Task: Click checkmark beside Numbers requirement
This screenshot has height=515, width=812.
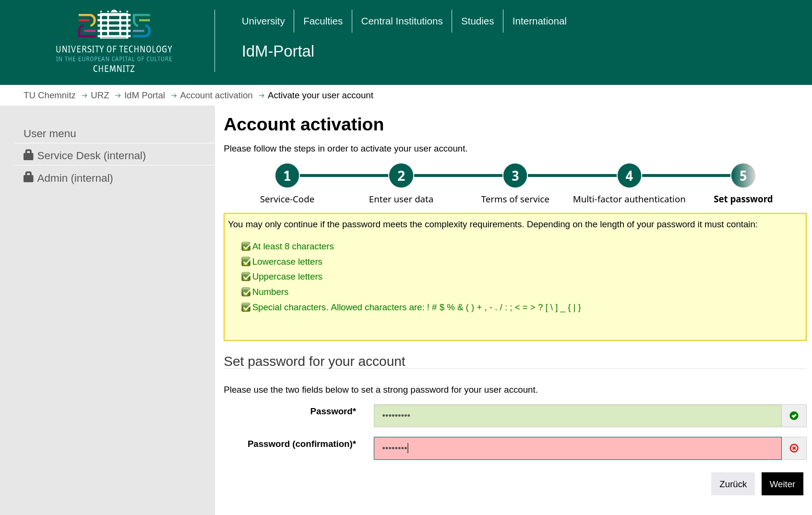Action: click(x=246, y=292)
